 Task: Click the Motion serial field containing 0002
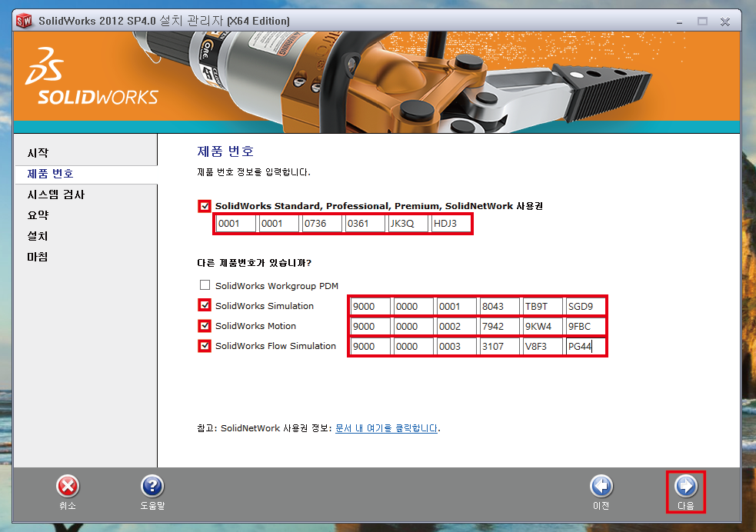457,327
